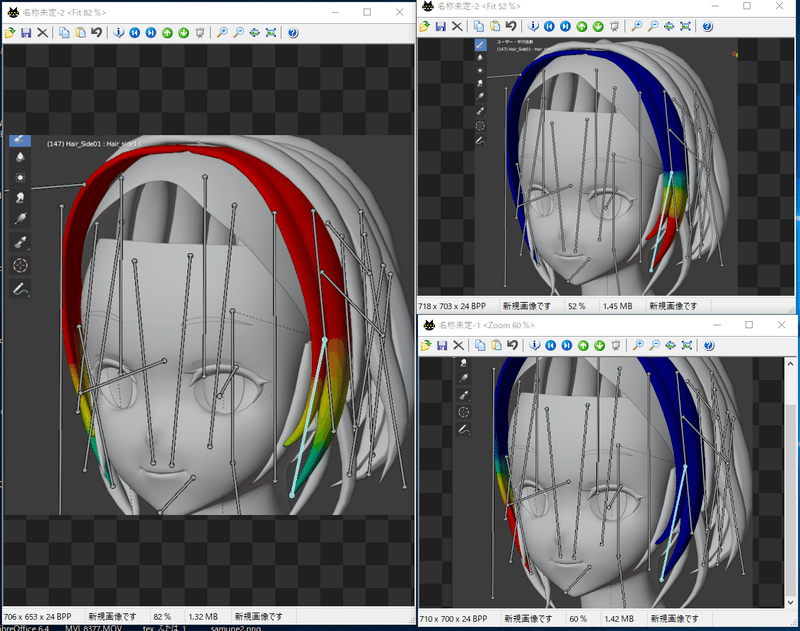The width and height of the screenshot is (800, 631).
Task: Go to next file in Zoom 60% window
Action: tap(567, 346)
